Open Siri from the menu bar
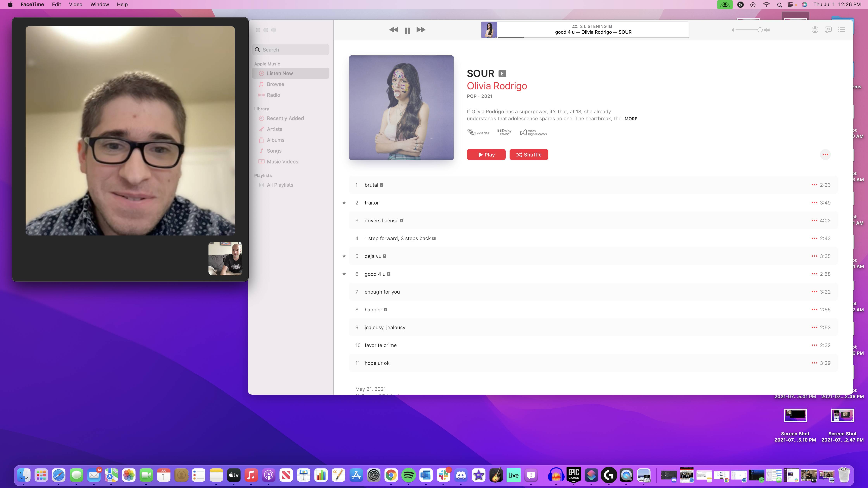 804,5
